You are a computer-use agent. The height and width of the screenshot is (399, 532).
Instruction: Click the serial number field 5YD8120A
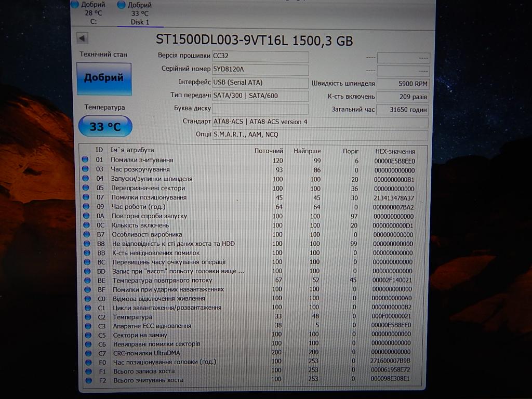(x=260, y=70)
